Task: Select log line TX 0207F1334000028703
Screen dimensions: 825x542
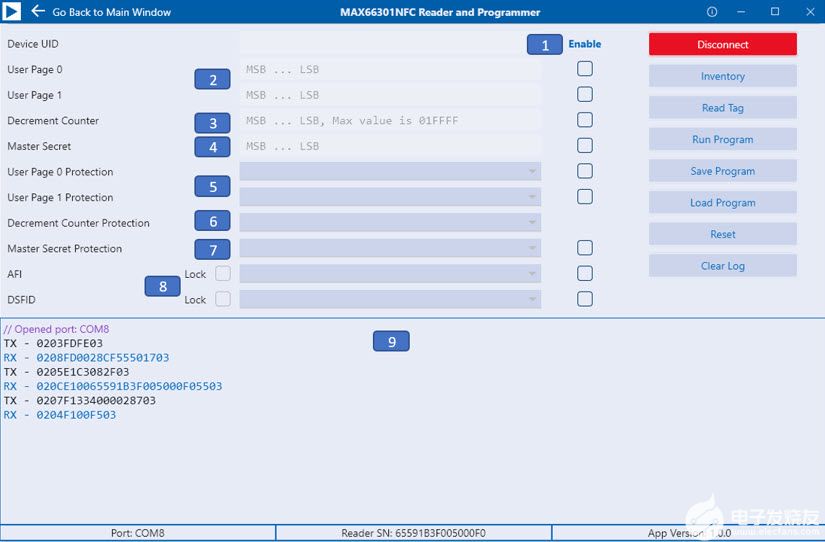Action: coord(79,400)
